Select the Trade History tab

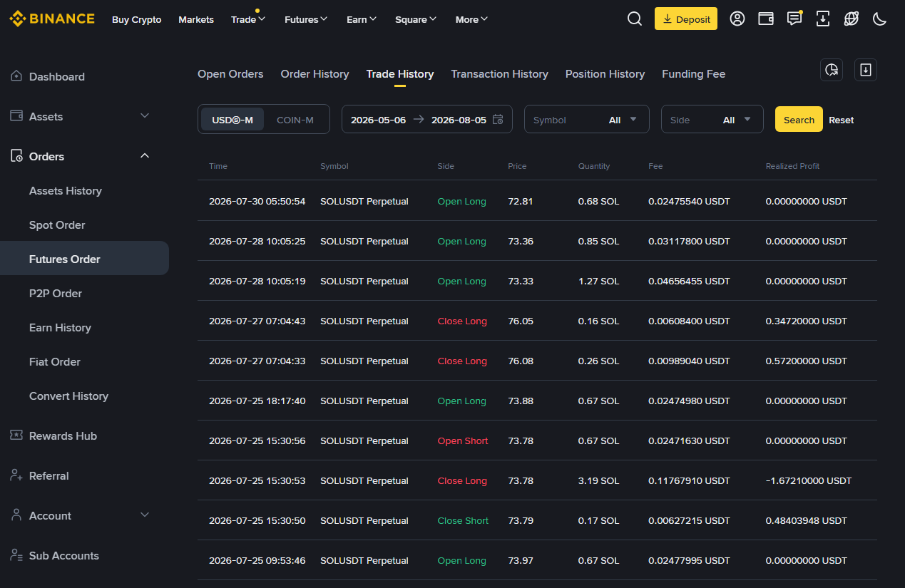pyautogui.click(x=400, y=74)
